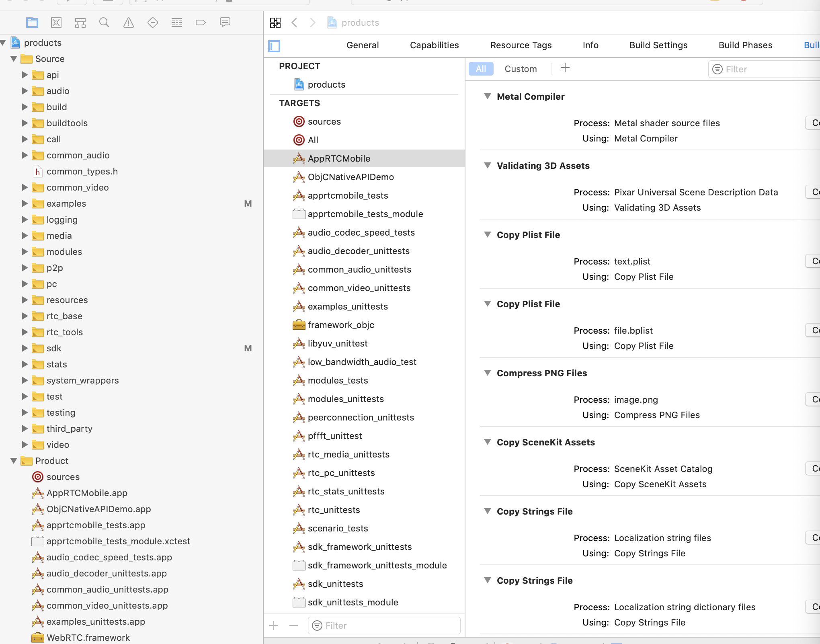820x644 pixels.
Task: Collapse the Metal Compiler rule section
Action: point(488,96)
